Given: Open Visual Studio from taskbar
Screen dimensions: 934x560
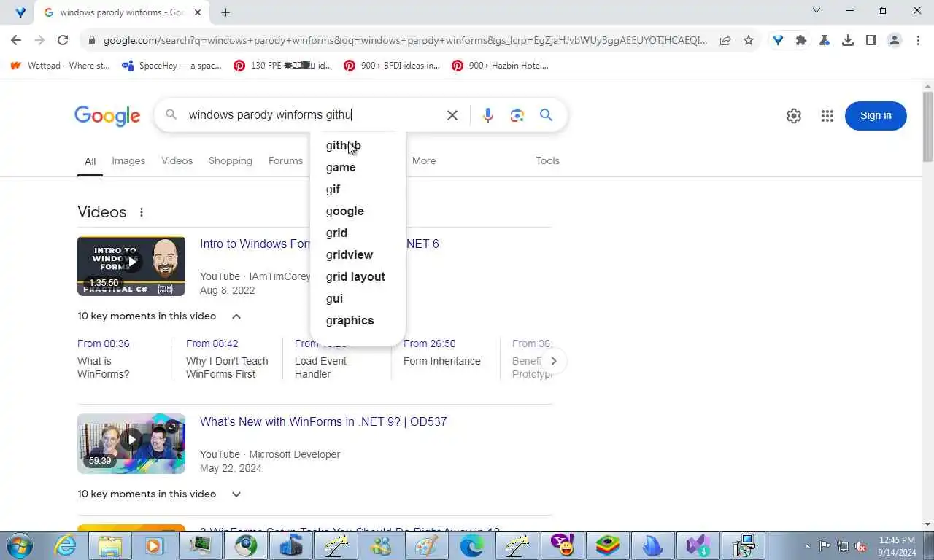Looking at the screenshot, I should point(698,545).
